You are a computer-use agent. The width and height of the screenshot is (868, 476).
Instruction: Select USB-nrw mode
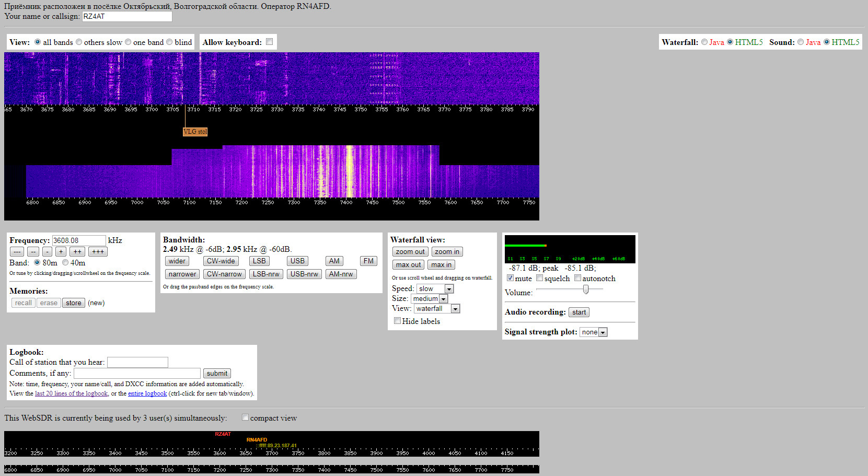pyautogui.click(x=304, y=274)
